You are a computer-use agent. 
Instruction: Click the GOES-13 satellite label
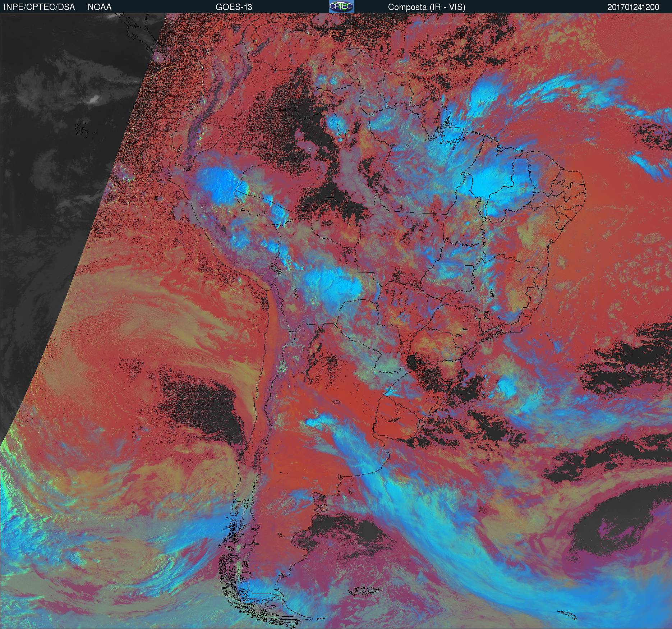[234, 7]
